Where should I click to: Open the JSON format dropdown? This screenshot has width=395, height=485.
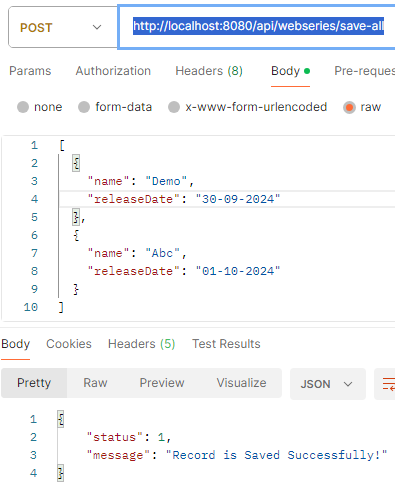[328, 384]
